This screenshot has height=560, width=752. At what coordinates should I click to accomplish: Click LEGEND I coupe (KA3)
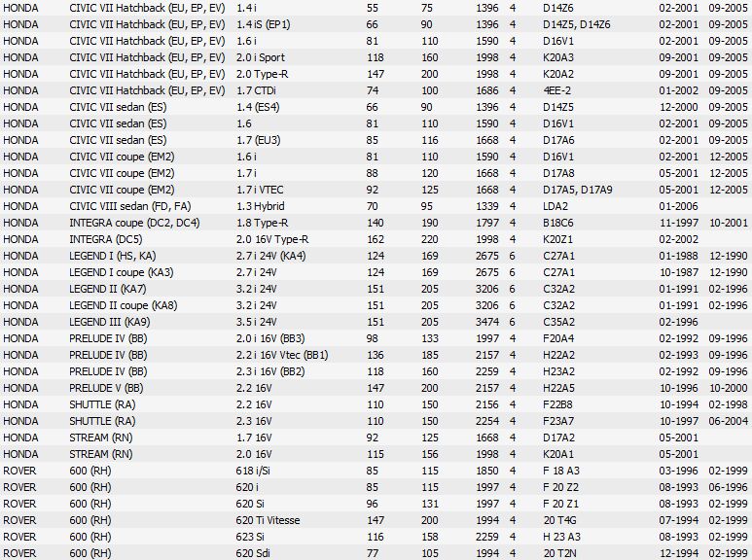[122, 273]
